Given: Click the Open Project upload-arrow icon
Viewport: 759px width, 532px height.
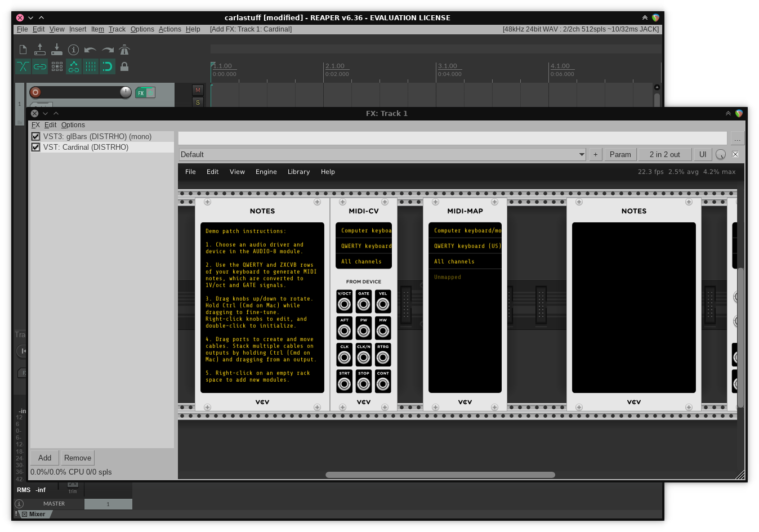Looking at the screenshot, I should pos(40,50).
